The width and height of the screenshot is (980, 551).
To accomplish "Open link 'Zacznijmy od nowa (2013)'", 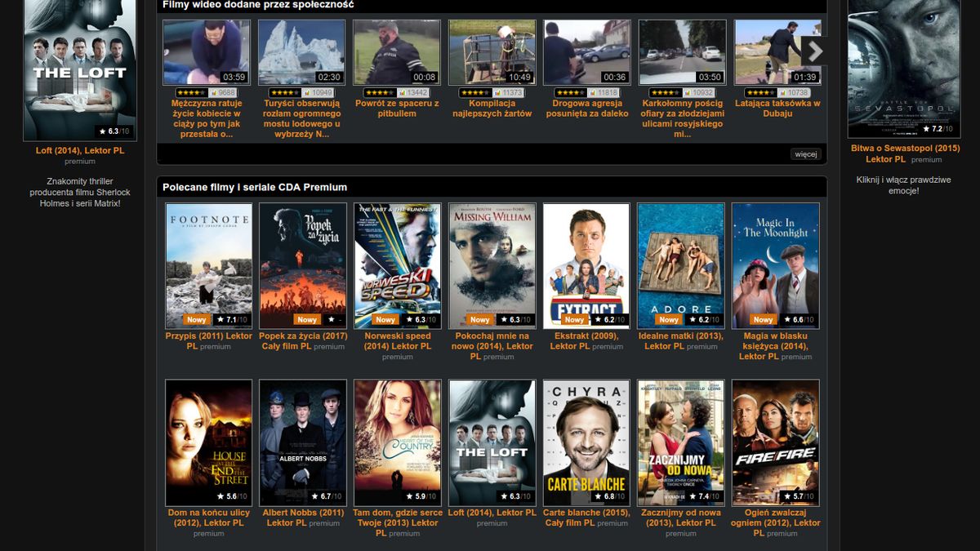I will [x=681, y=518].
